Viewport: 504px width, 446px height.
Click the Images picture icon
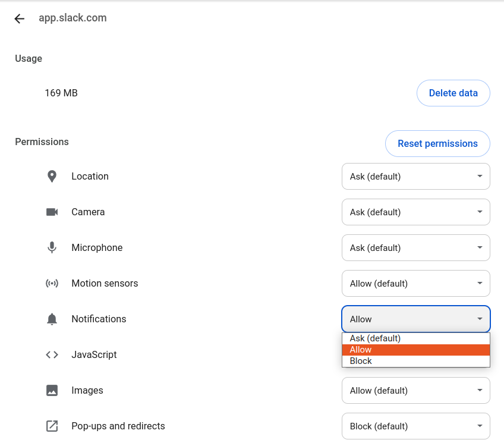tap(52, 390)
